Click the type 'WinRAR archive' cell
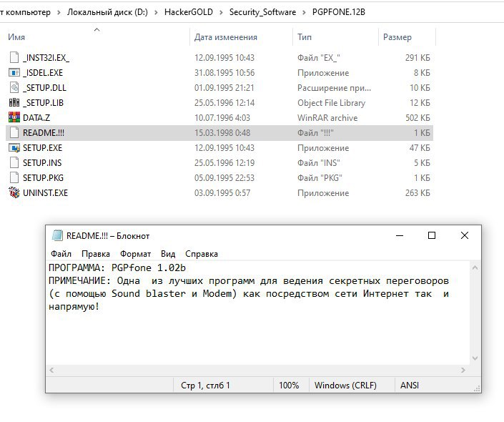 tap(327, 118)
